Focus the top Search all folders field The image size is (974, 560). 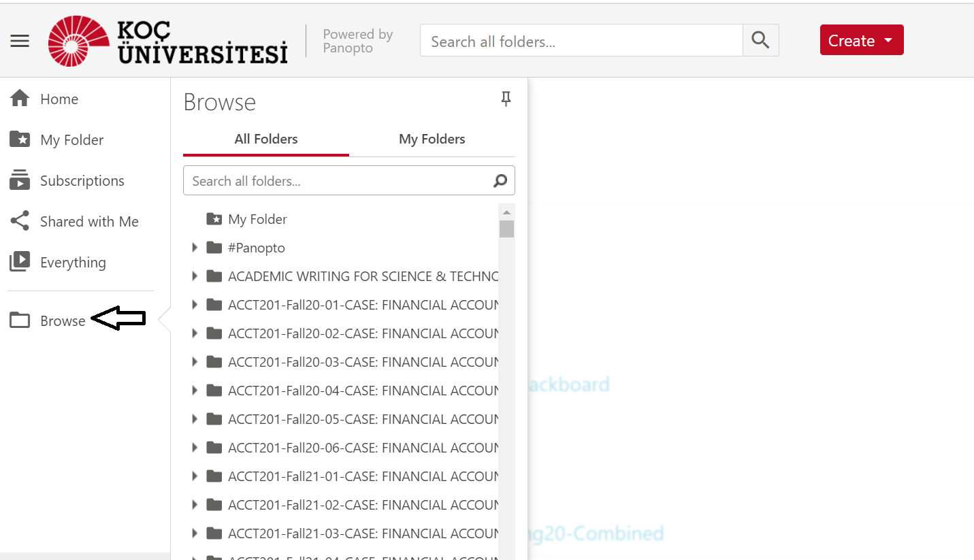click(x=581, y=42)
